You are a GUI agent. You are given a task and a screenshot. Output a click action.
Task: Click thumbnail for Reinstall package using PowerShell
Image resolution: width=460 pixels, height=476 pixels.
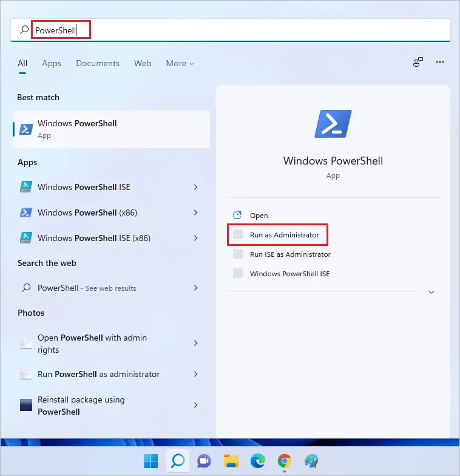[26, 405]
